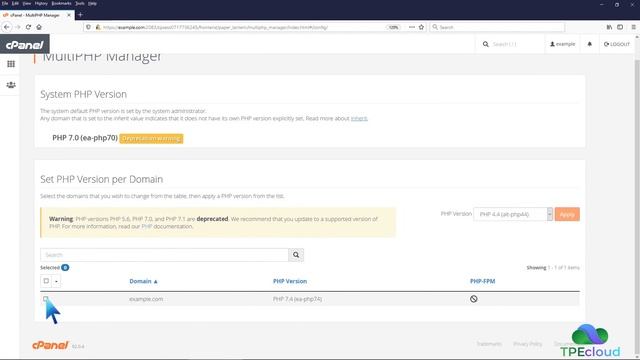640x360 pixels.
Task: Open the Edit menu
Action: (15, 3)
